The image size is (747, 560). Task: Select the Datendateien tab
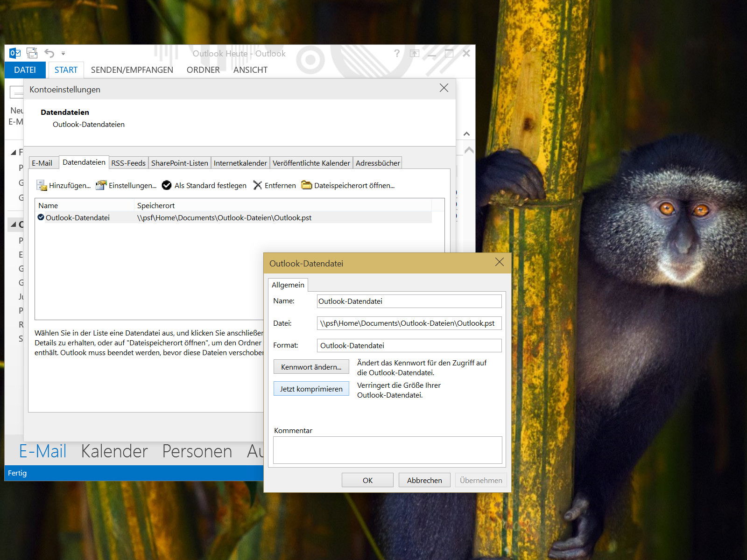tap(84, 162)
